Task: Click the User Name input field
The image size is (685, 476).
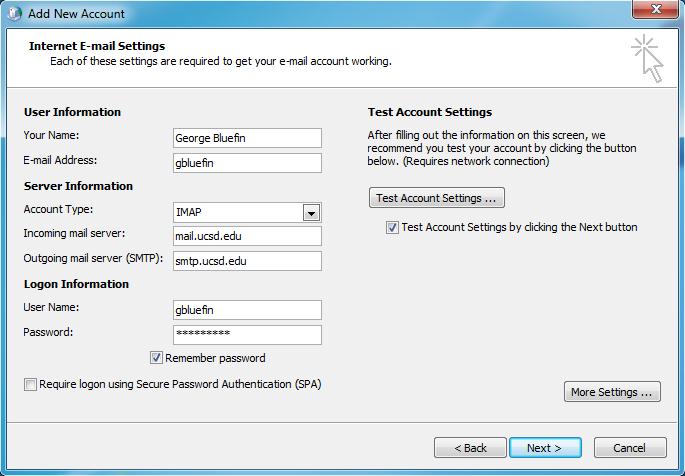Action: (247, 310)
